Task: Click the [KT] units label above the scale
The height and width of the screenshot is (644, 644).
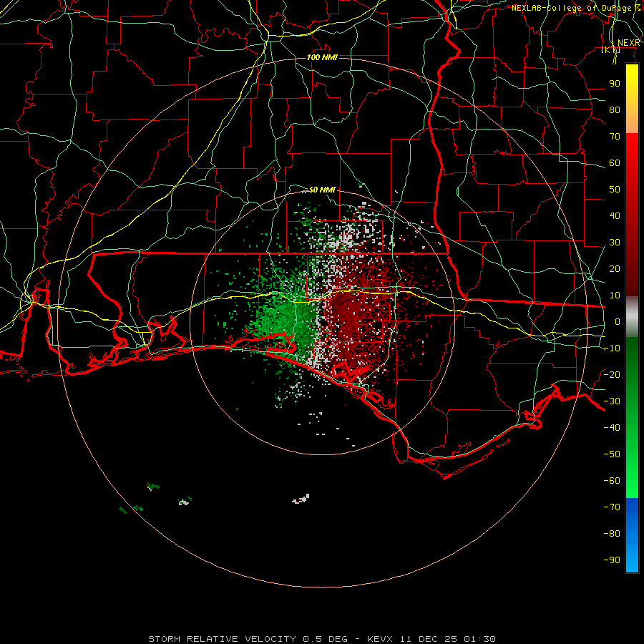Action: 610,50
